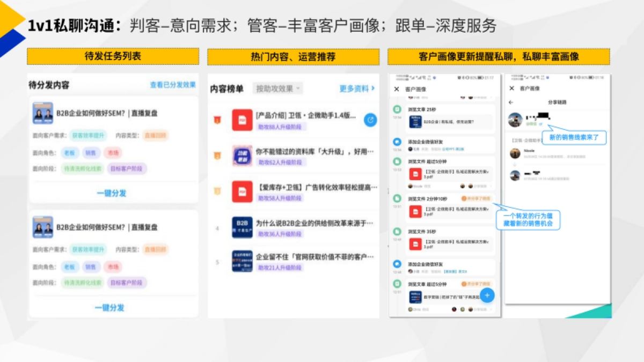The width and height of the screenshot is (644, 362).
Task: Click the blue circular share icon beside the top-ranked content
Action: pos(369,121)
